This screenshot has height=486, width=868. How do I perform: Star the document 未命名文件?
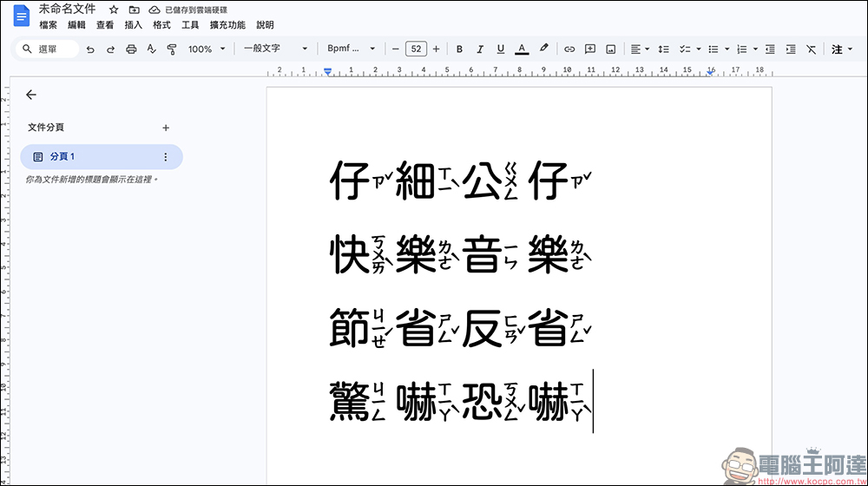point(114,10)
